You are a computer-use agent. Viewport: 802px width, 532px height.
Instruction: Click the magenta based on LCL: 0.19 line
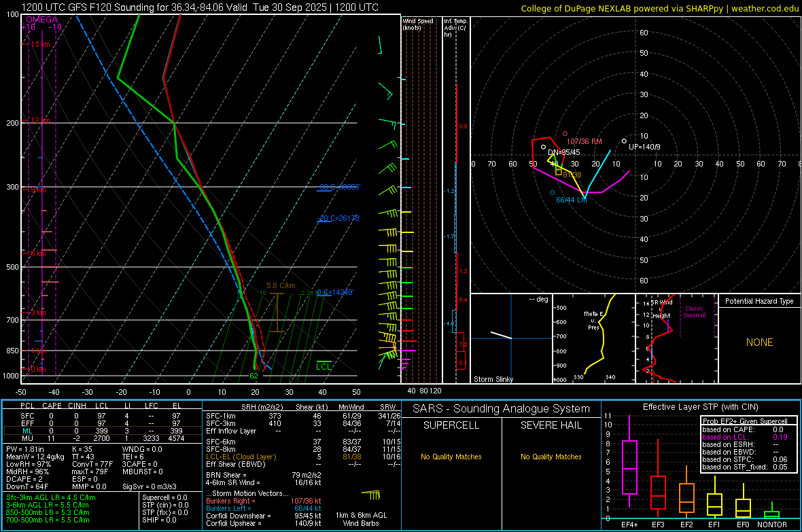(x=745, y=438)
